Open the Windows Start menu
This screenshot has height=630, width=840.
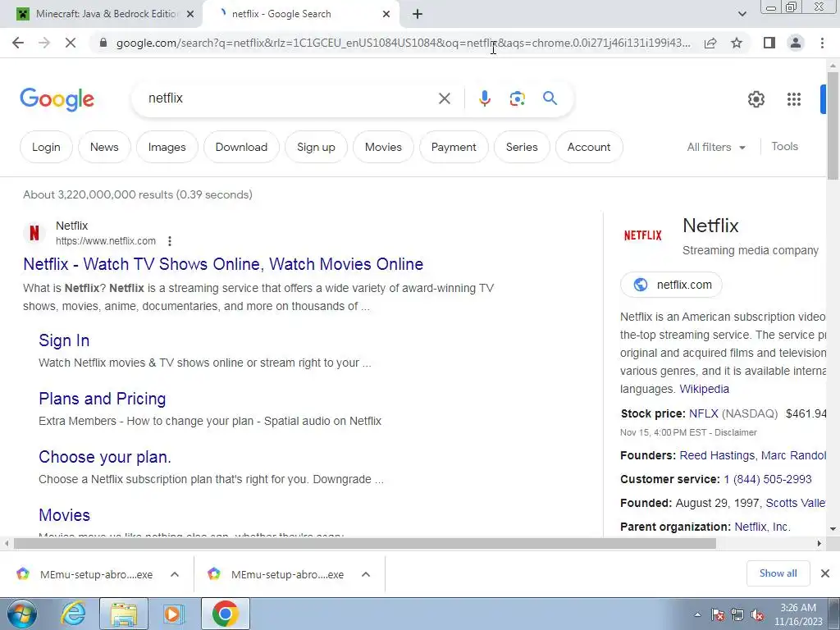(x=22, y=614)
